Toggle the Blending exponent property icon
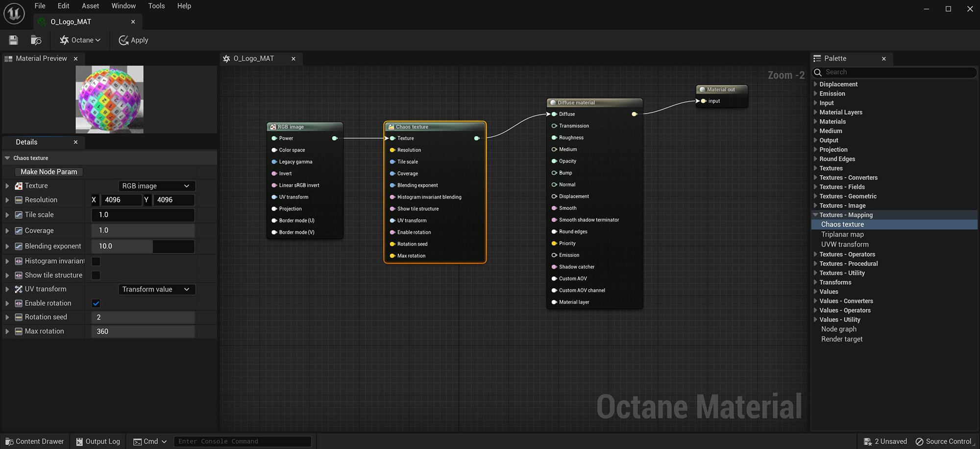980x449 pixels. coord(19,246)
